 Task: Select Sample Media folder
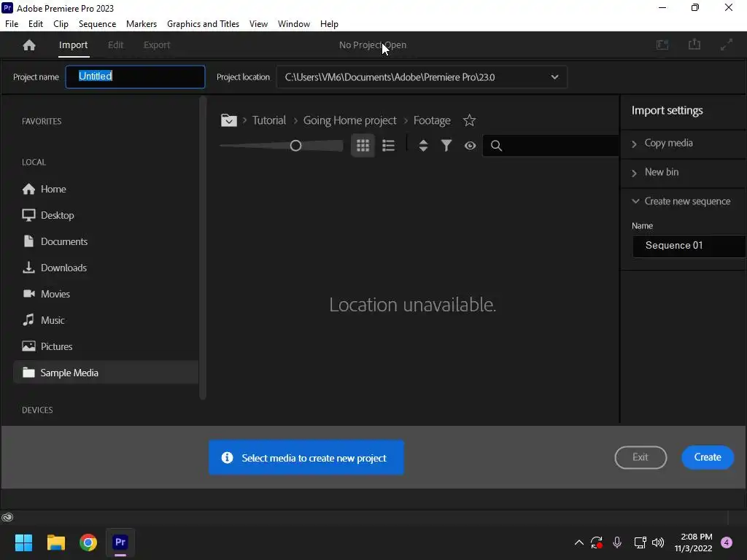pos(106,373)
